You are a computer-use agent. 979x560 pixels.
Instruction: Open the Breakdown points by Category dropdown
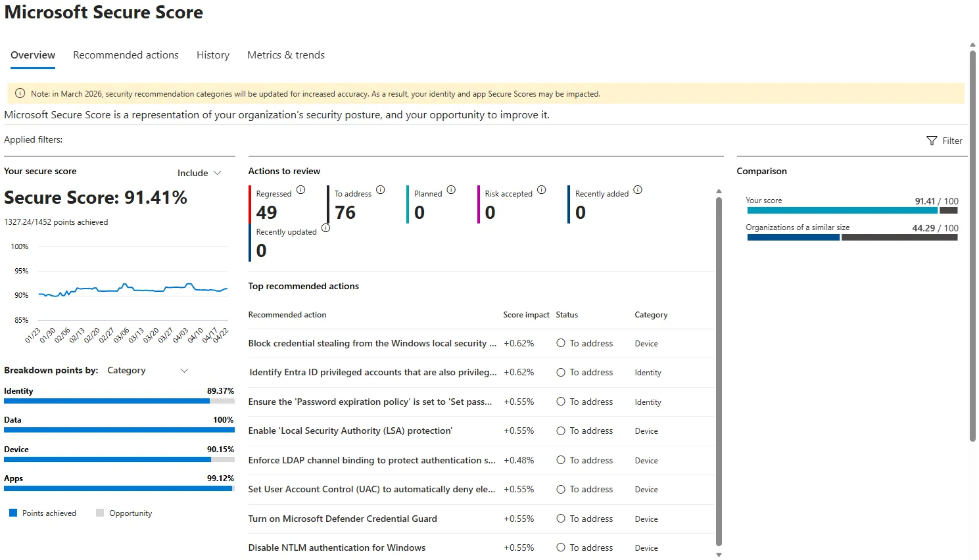click(148, 371)
